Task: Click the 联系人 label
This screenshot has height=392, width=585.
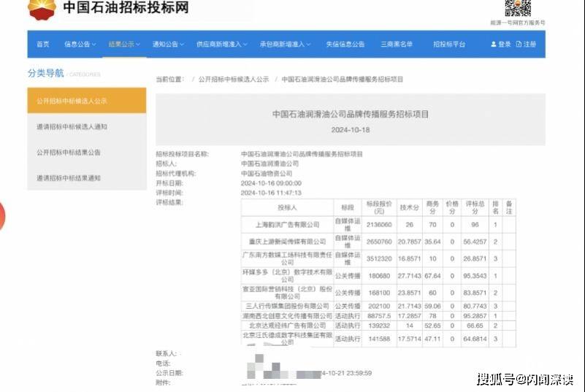Action: 166,353
